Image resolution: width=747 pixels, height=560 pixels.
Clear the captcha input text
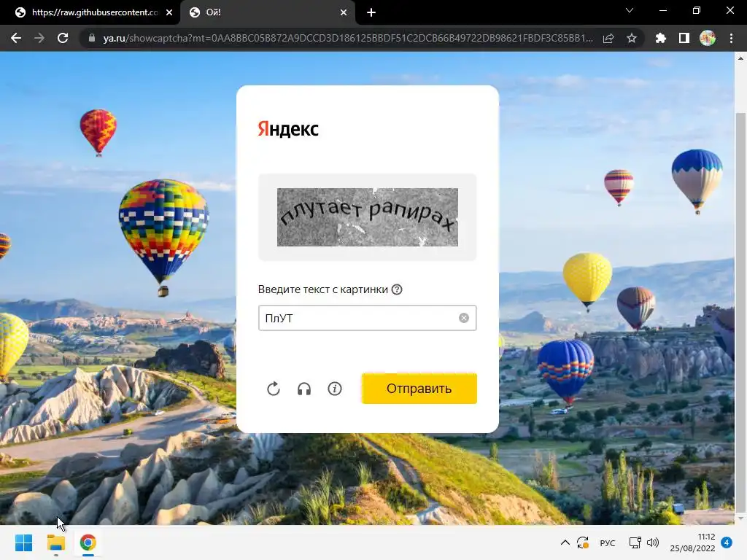[x=464, y=318]
